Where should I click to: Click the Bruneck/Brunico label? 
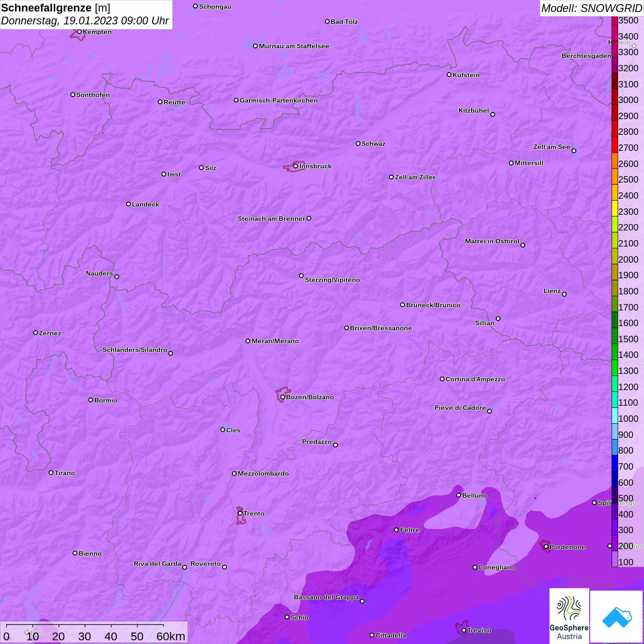tap(433, 305)
